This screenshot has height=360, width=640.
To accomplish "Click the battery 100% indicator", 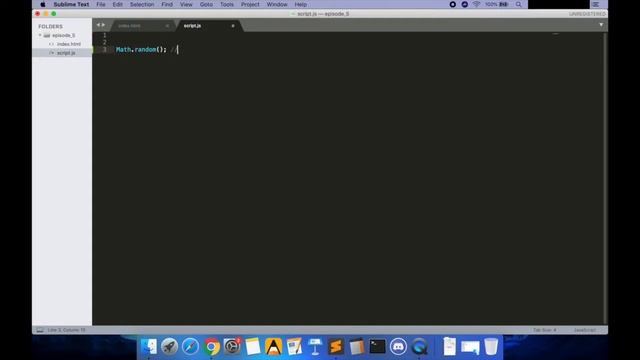I will pos(497,4).
